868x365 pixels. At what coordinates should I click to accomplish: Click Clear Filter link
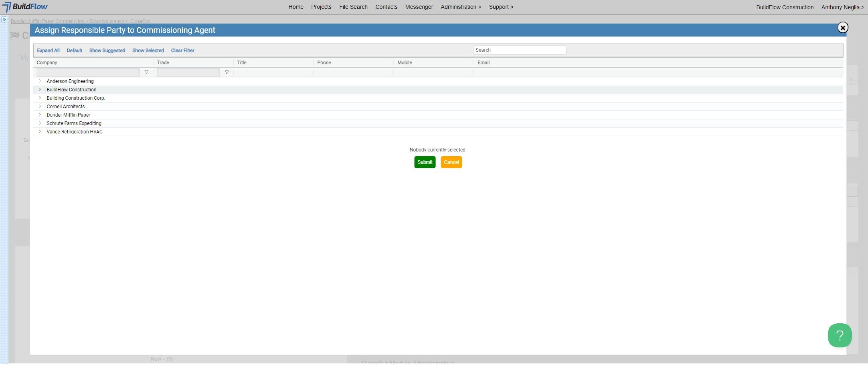coord(182,50)
